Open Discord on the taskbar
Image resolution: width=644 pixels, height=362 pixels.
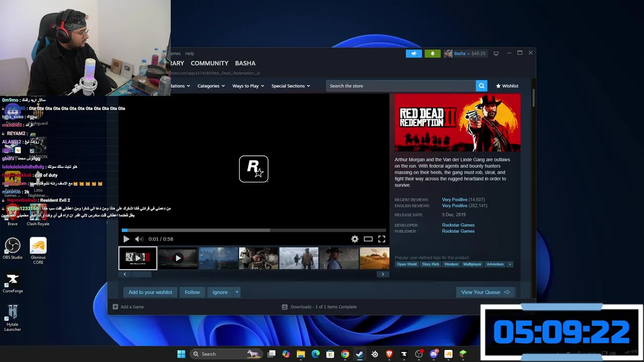[434, 354]
